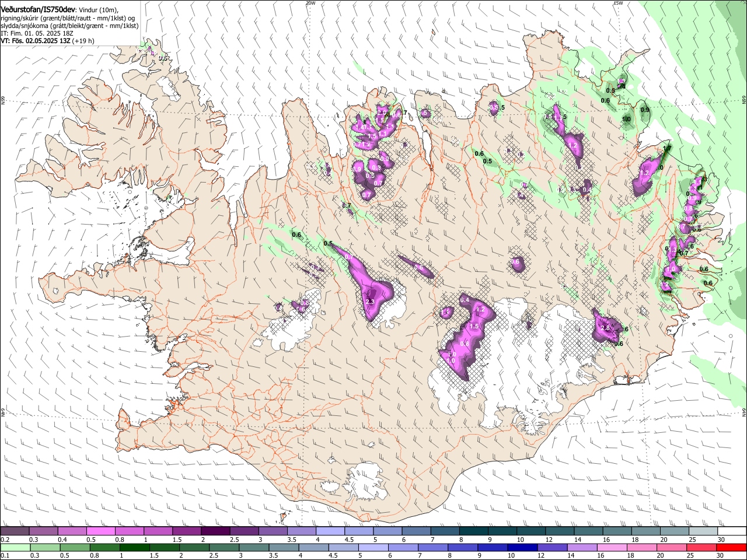Pick the dark green lower swatch starting at 1
This screenshot has height=560, width=747.
(x=134, y=547)
